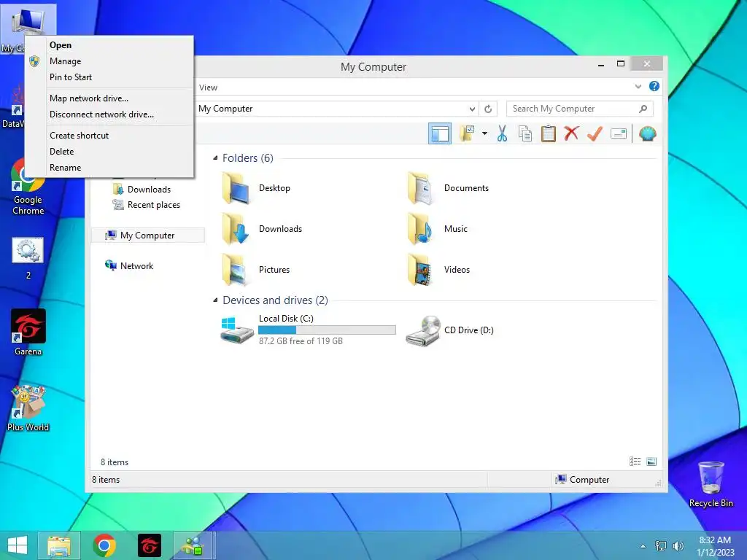Click the red X Delete icon
Image resolution: width=747 pixels, height=560 pixels.
pos(571,134)
